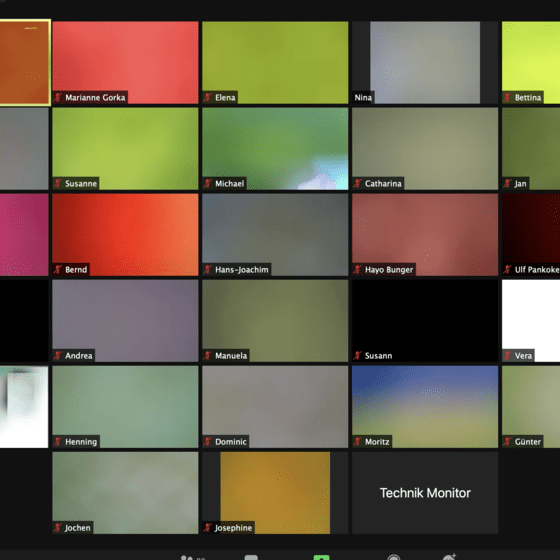560x560 pixels.
Task: Select Nina's video tile
Action: [425, 62]
